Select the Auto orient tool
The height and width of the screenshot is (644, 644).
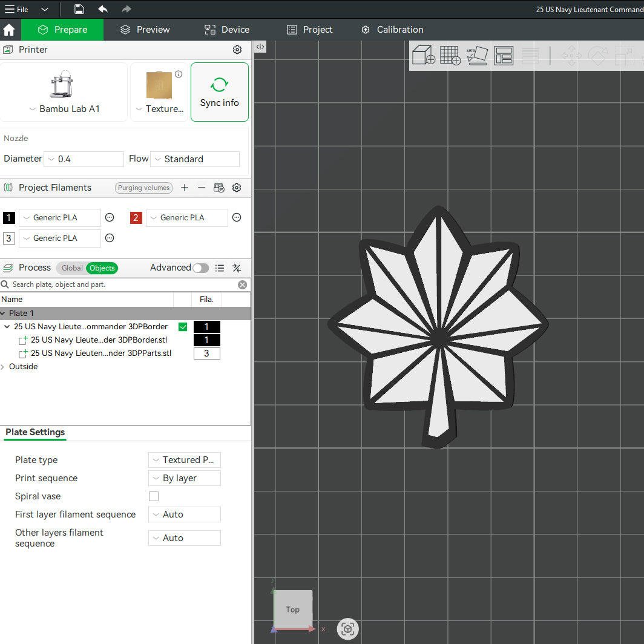pyautogui.click(x=477, y=56)
